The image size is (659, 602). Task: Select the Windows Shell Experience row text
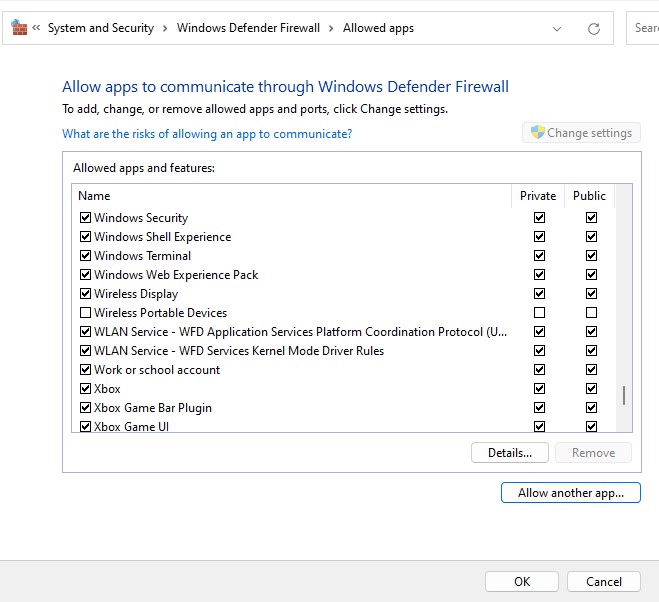pyautogui.click(x=163, y=237)
